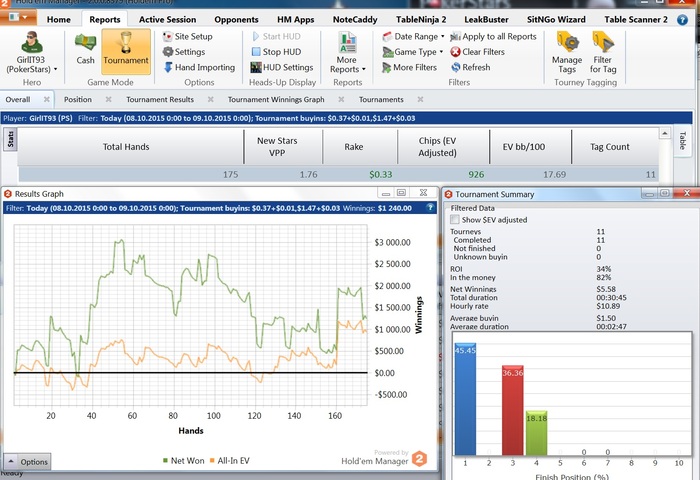Open More Filters
The width and height of the screenshot is (700, 480).
409,67
